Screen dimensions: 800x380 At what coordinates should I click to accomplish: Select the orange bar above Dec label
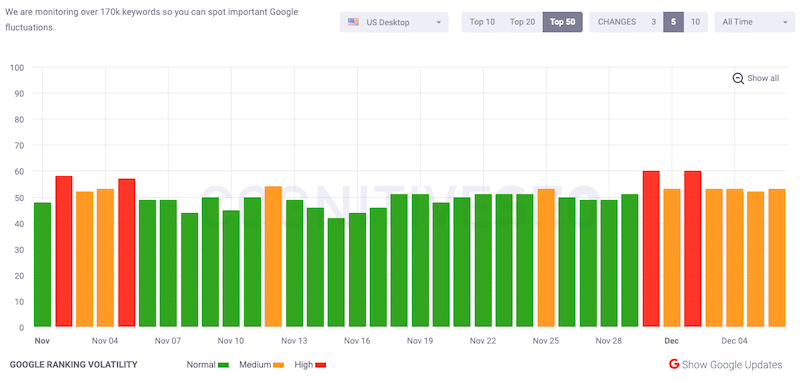coord(672,258)
